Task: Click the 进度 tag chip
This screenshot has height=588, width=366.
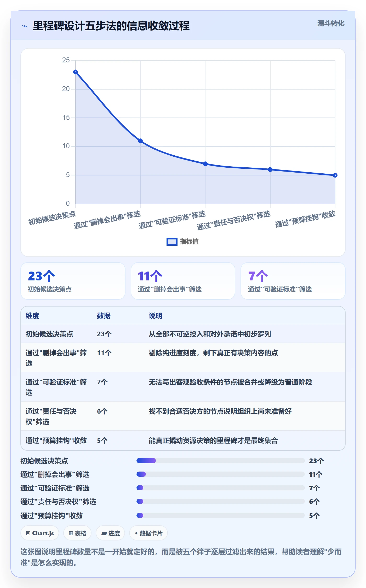Action: pos(110,533)
